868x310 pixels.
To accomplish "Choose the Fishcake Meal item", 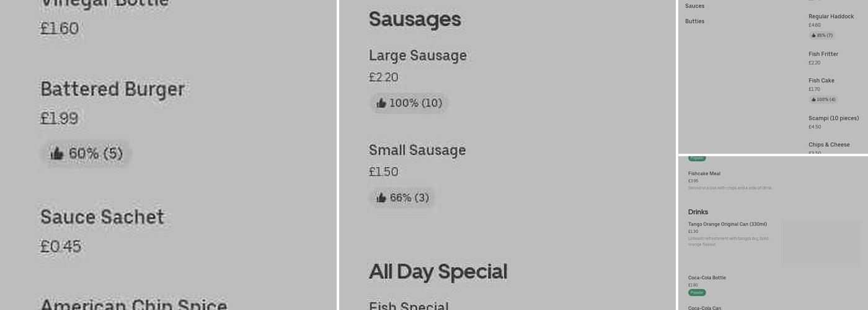I will point(704,174).
